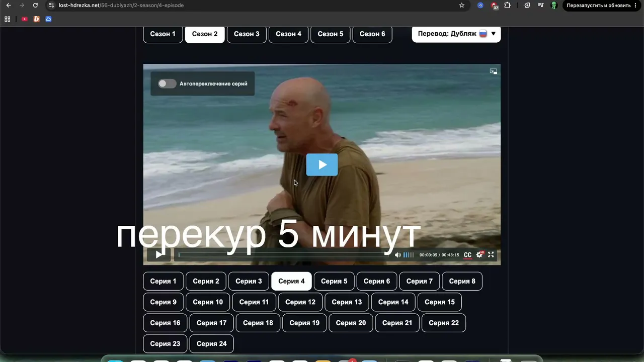Viewport: 644px width, 362px height.
Task: Open the green alien profile avatar
Action: pos(554,6)
